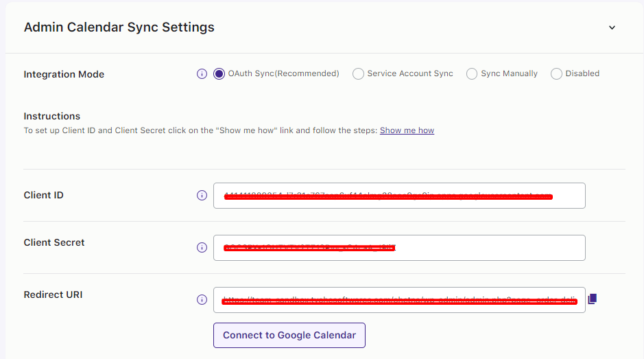Viewport: 644px width, 359px height.
Task: Select the Sync Manually radio button
Action: (471, 73)
